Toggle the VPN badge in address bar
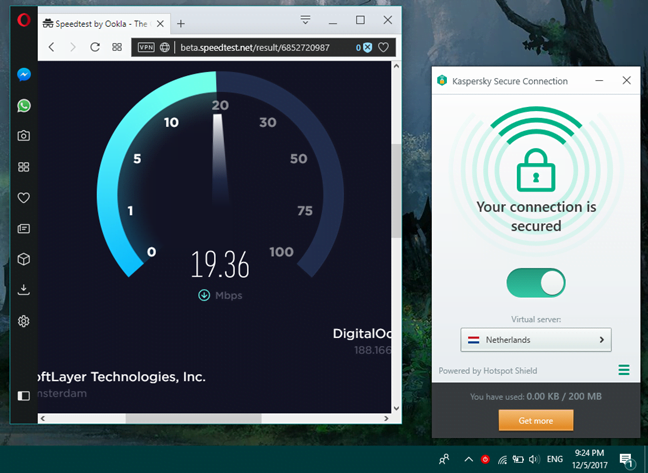This screenshot has height=473, width=648. tap(146, 48)
